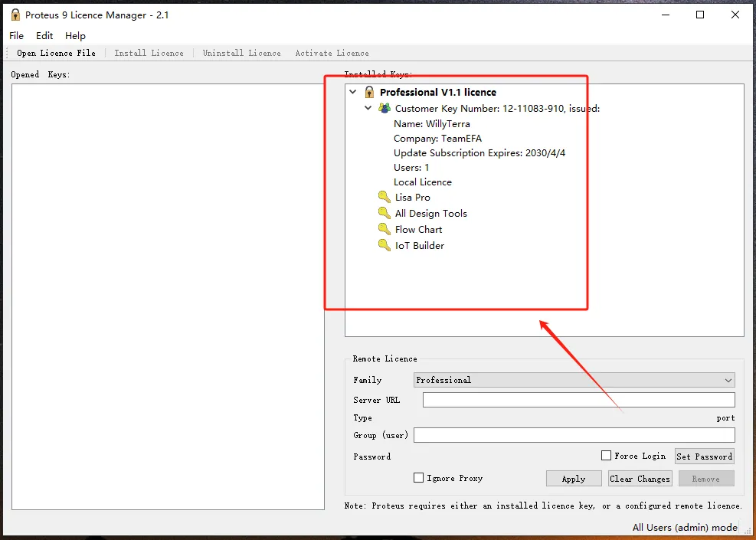Click the key icon next to IoT Builder
Image resolution: width=756 pixels, height=540 pixels.
coord(385,245)
